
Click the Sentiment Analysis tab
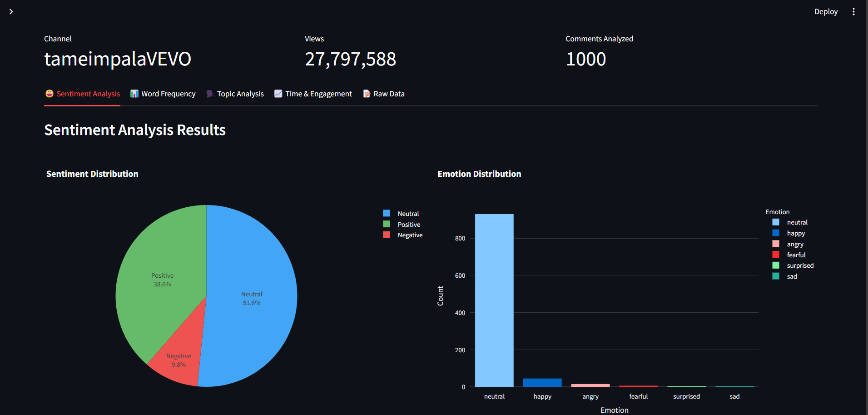pos(82,94)
